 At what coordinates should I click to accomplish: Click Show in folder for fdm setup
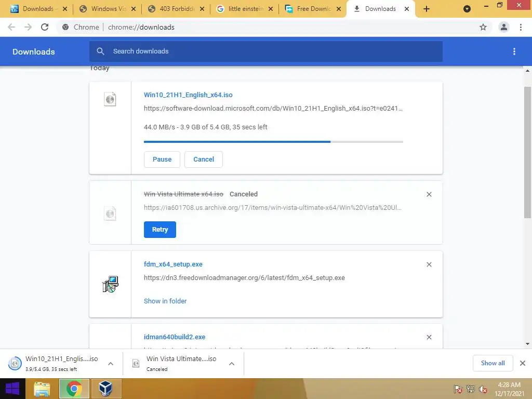(165, 301)
